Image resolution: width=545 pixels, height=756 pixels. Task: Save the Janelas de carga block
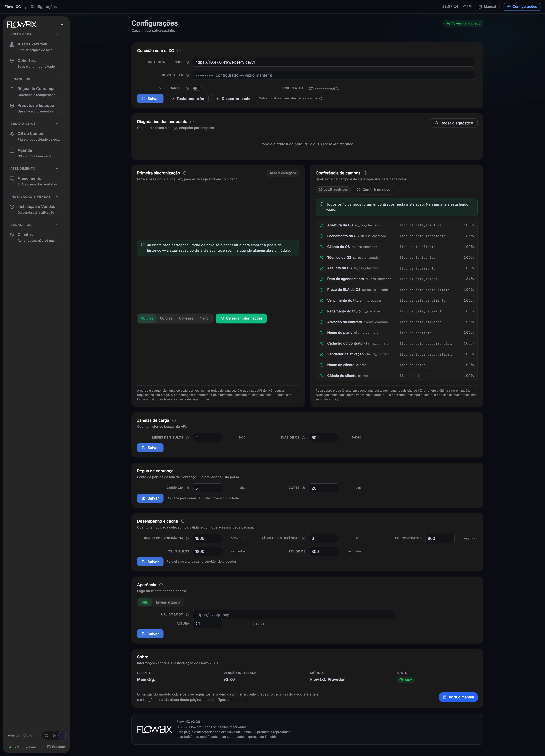point(150,448)
